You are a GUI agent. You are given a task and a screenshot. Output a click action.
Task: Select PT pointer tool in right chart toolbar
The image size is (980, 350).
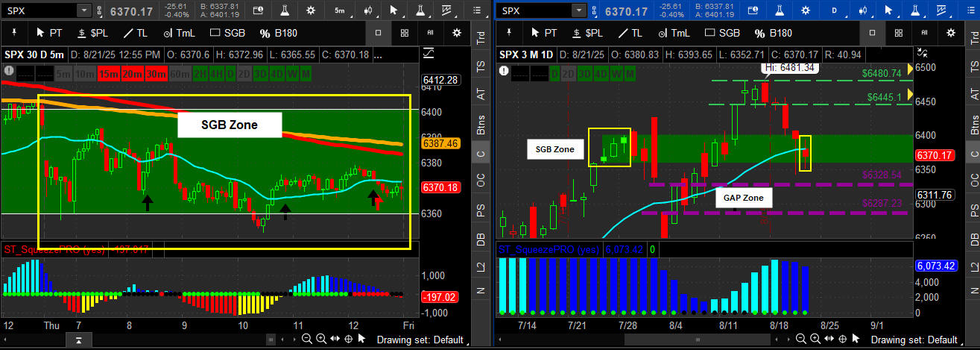543,33
